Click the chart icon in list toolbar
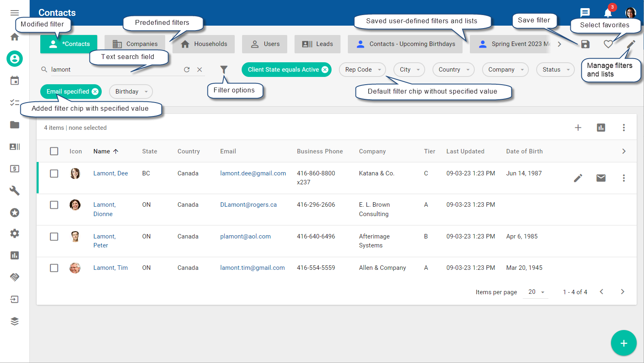The height and width of the screenshot is (363, 644). coord(600,128)
